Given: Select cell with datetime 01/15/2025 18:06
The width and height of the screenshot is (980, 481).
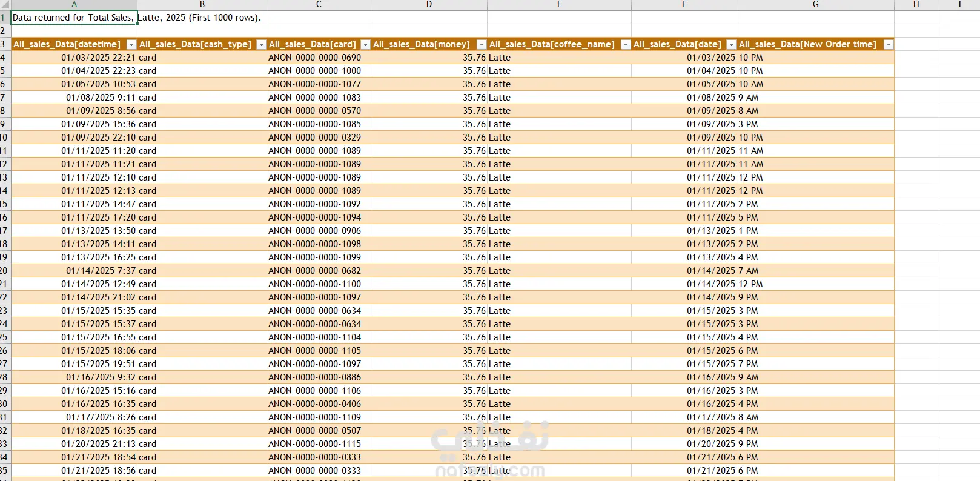Looking at the screenshot, I should (x=74, y=351).
